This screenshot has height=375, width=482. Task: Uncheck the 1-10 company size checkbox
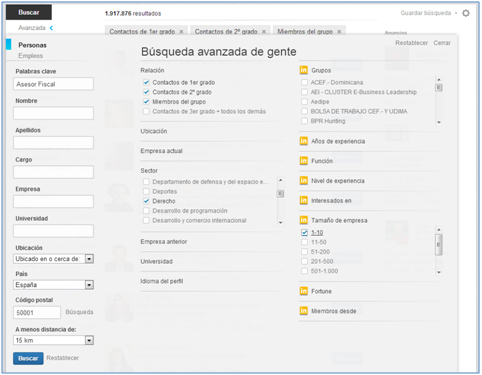[x=304, y=232]
